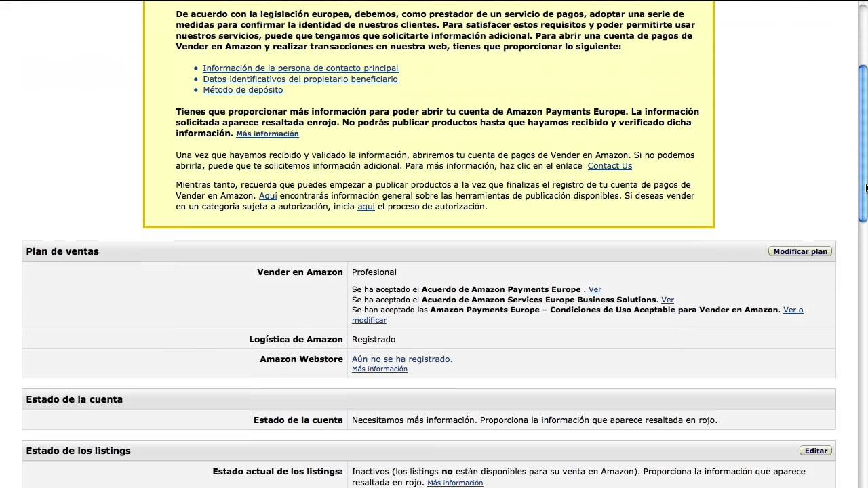868x488 pixels.
Task: Click the 'Vender en Amazon' row label
Action: tap(300, 272)
